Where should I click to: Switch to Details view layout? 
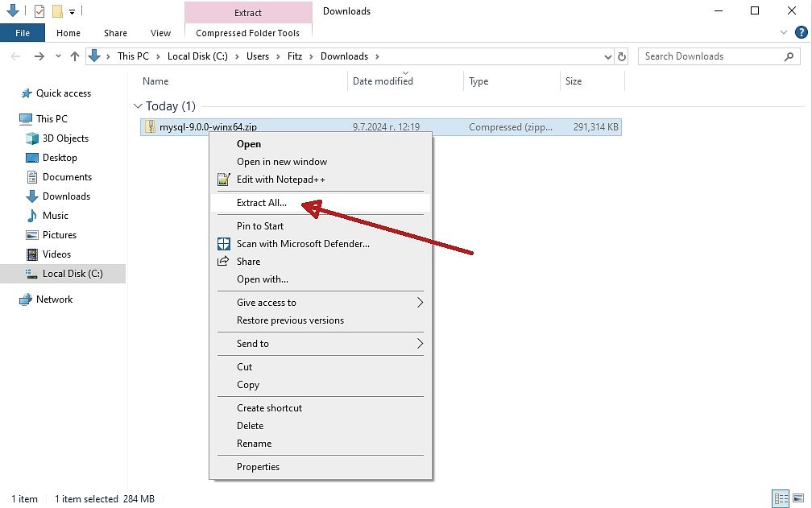click(x=781, y=498)
